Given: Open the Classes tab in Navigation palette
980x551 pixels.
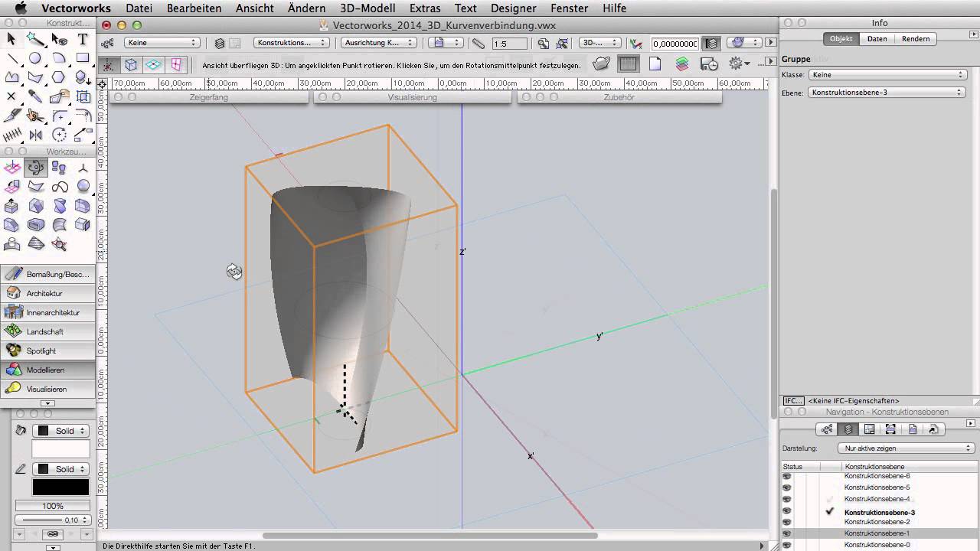Looking at the screenshot, I should pos(826,429).
